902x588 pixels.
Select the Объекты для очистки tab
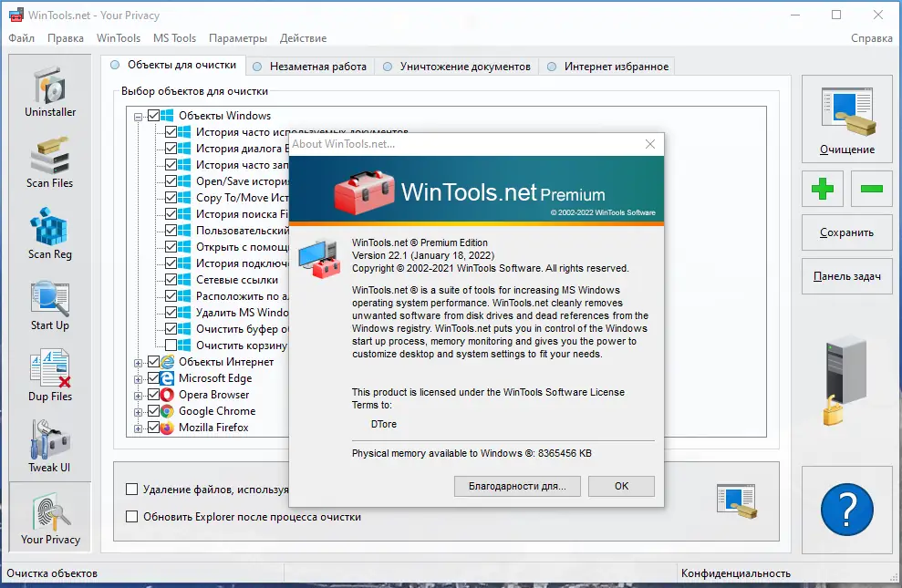click(x=173, y=65)
